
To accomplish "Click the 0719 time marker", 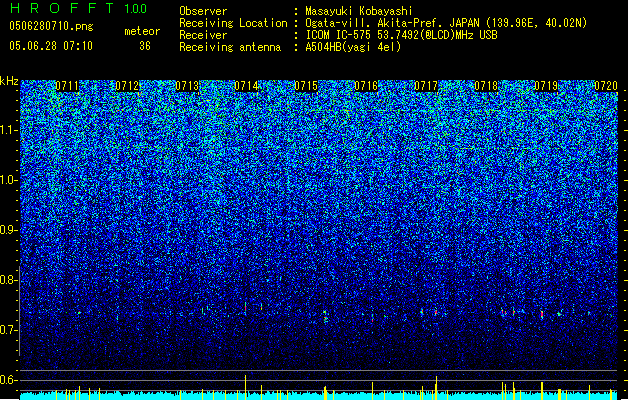I will pos(546,86).
